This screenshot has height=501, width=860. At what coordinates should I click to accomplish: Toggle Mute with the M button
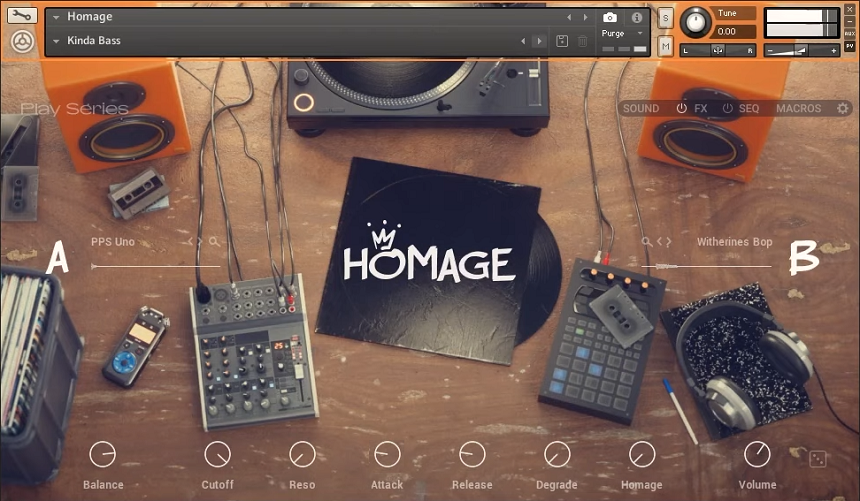pyautogui.click(x=665, y=46)
